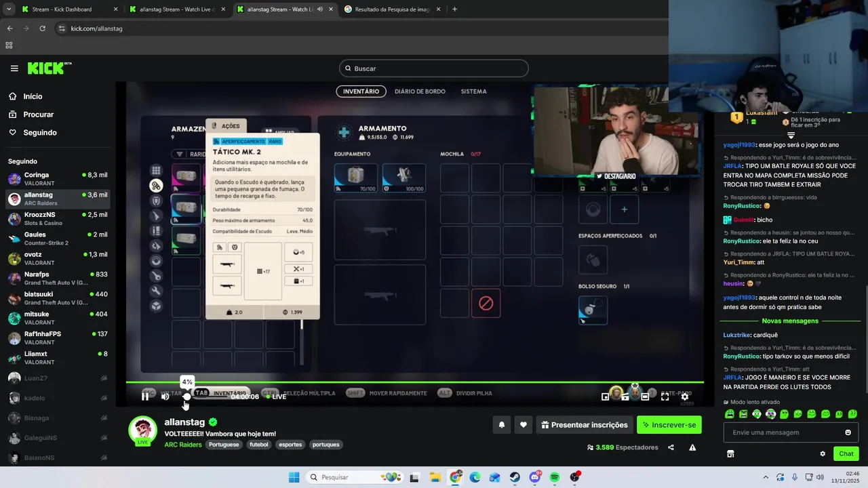Expand the pinned chat leaderboard chevron
This screenshot has height=488, width=868.
[x=791, y=136]
